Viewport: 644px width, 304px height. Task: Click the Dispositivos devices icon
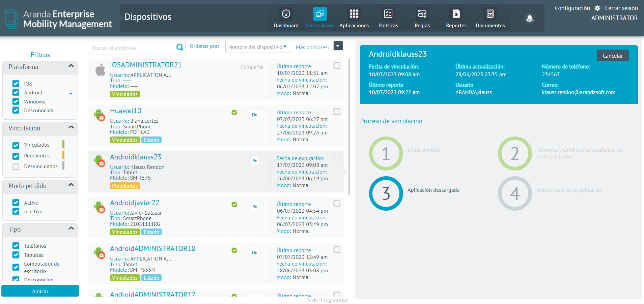[x=320, y=14]
